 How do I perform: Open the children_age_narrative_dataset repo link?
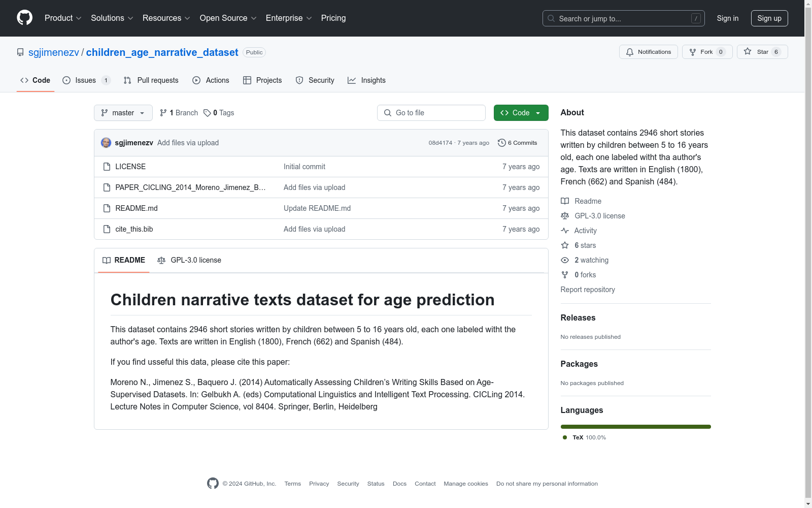click(162, 52)
